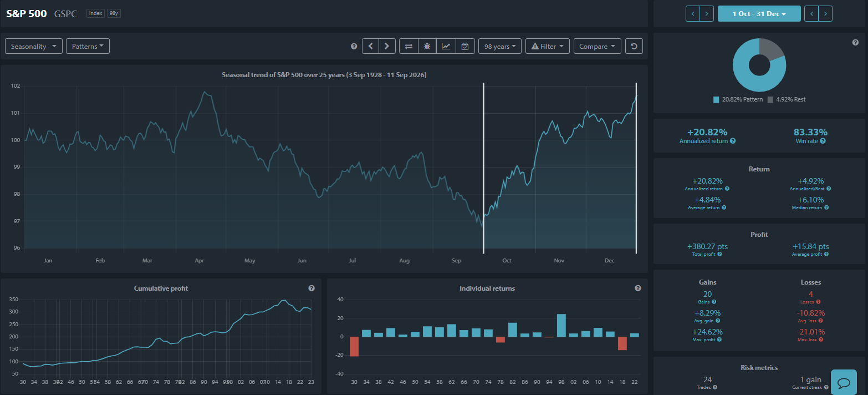Click the seasonal trend chart title
Viewport: 868px width, 395px height.
coord(324,74)
